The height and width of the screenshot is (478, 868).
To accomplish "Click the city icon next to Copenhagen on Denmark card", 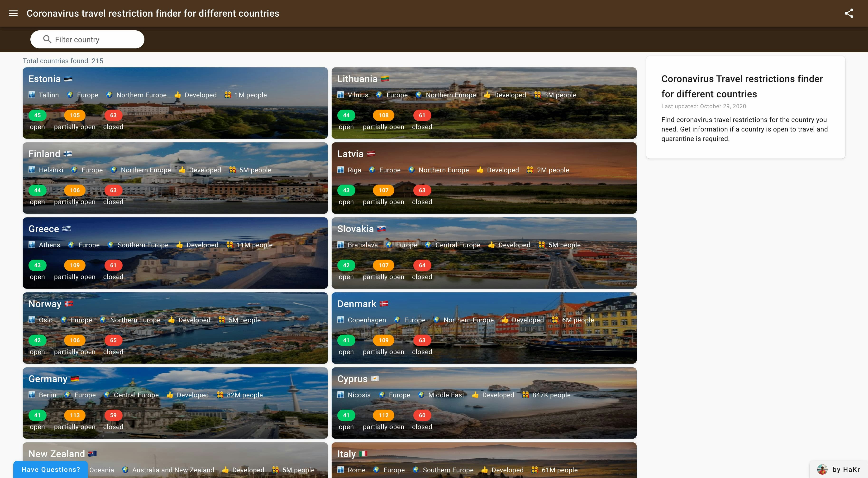I will [x=340, y=320].
